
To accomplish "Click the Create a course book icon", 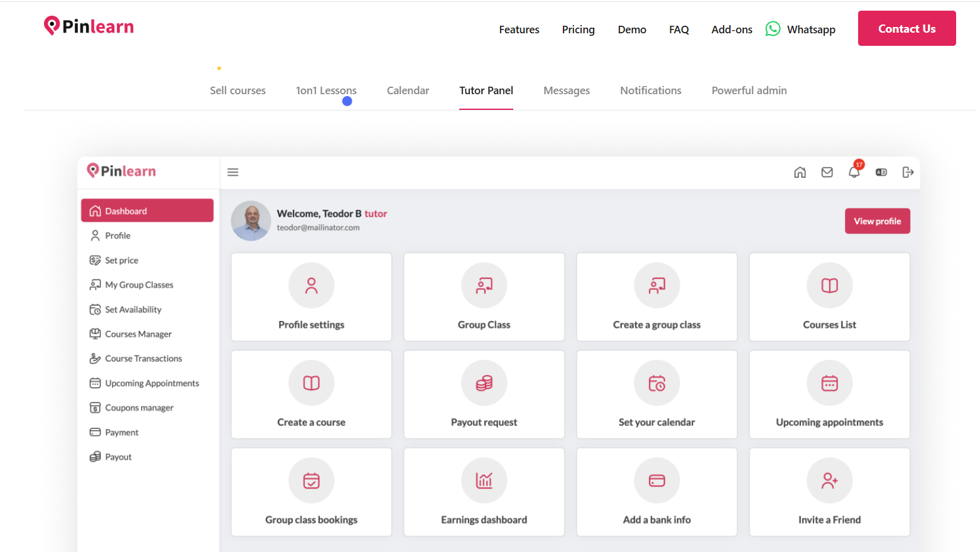I will tap(312, 383).
